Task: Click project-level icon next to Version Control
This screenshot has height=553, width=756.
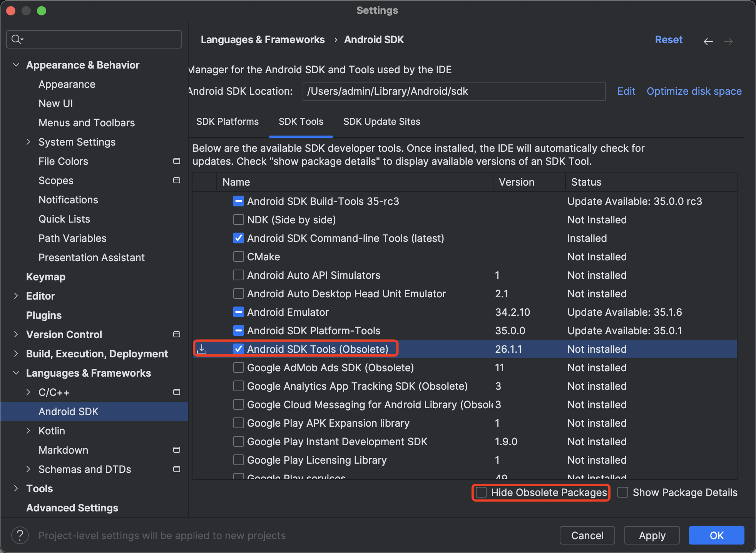Action: click(x=177, y=334)
